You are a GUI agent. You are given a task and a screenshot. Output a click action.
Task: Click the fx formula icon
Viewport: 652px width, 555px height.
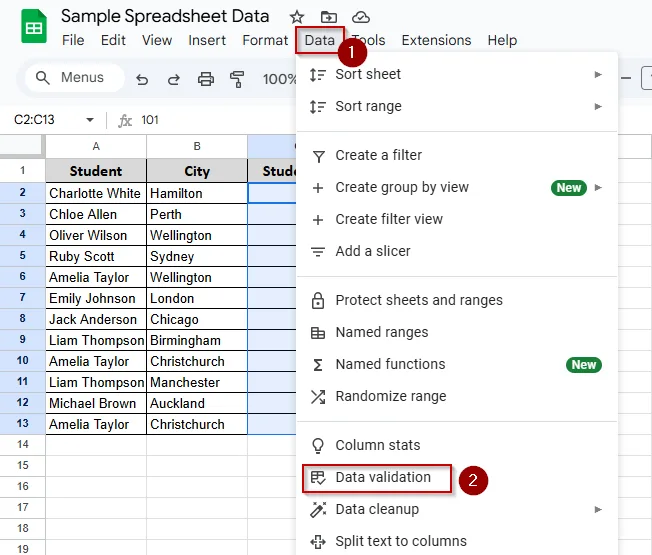click(125, 121)
